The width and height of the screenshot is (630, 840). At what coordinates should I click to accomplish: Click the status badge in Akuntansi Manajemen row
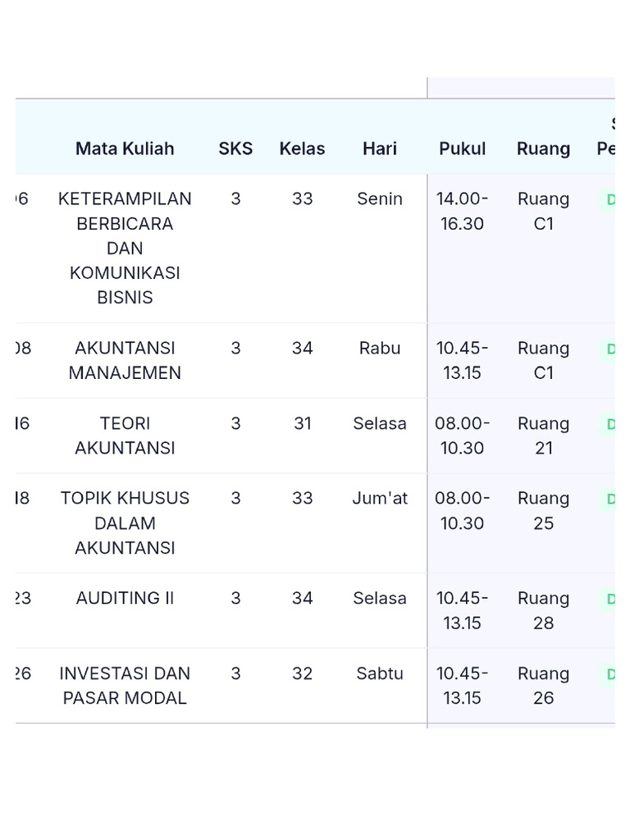click(x=609, y=349)
